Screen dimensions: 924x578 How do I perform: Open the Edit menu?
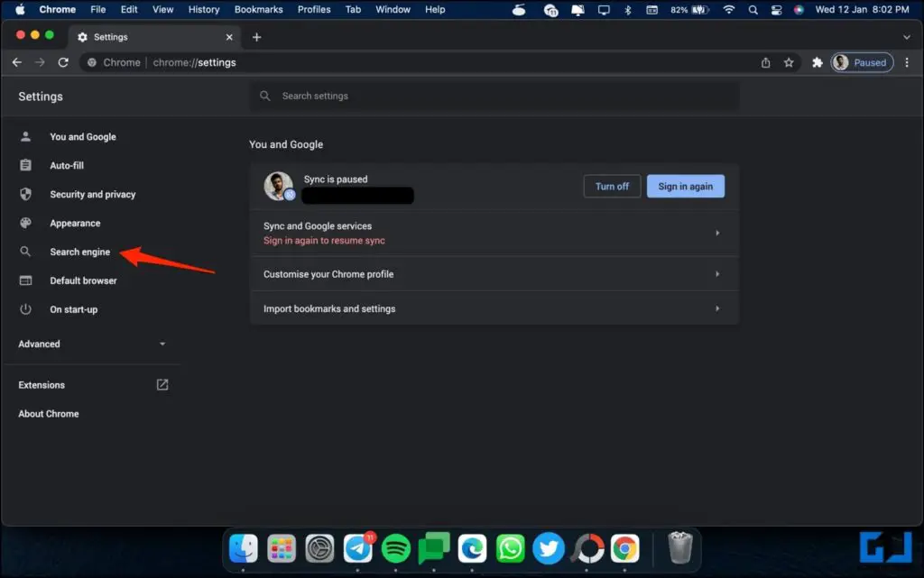tap(129, 9)
